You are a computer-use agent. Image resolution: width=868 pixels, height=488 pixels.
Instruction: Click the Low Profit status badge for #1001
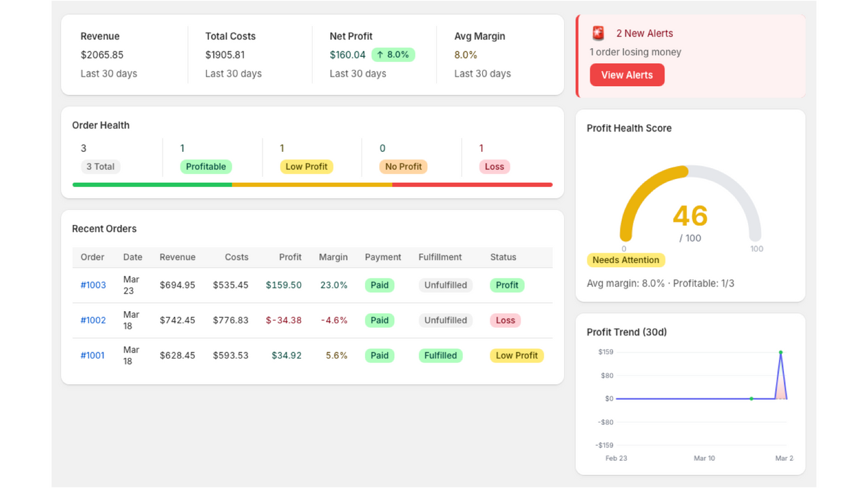pos(517,356)
